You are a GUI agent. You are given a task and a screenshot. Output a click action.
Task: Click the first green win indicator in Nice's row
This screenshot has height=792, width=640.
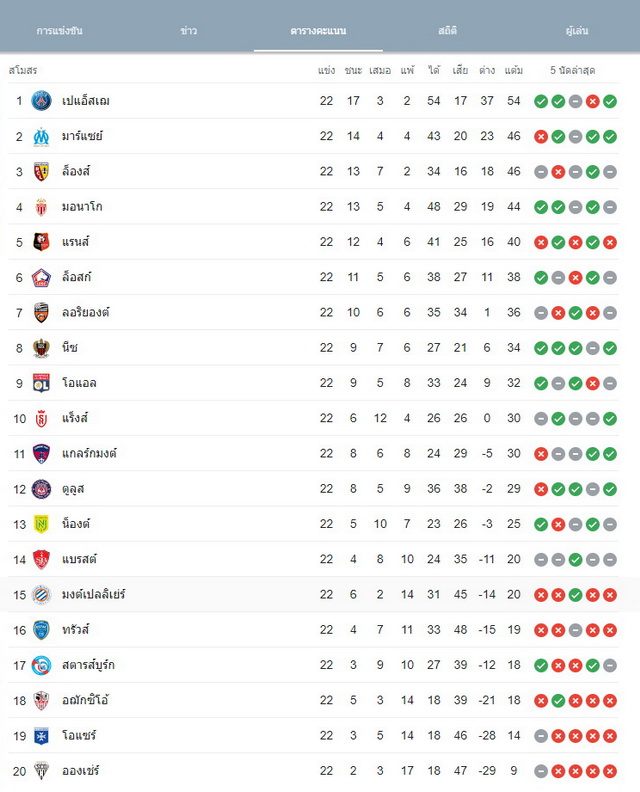541,348
